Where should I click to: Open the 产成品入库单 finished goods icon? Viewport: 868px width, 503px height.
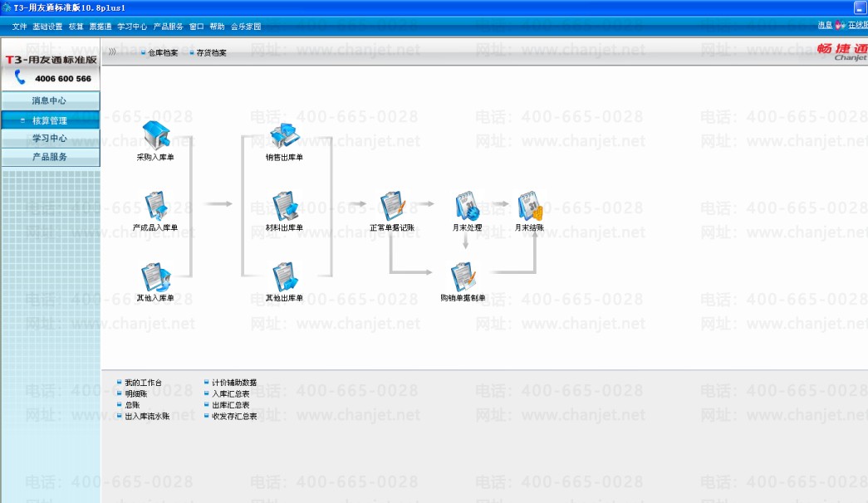tap(155, 206)
